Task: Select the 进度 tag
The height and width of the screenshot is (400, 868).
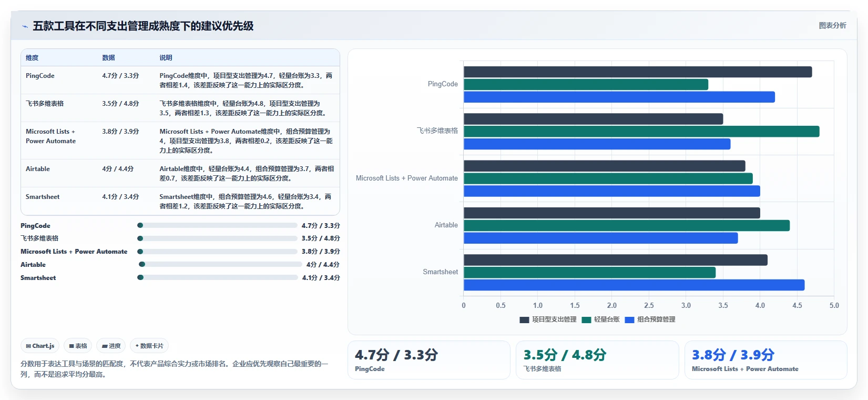Action: pyautogui.click(x=111, y=346)
